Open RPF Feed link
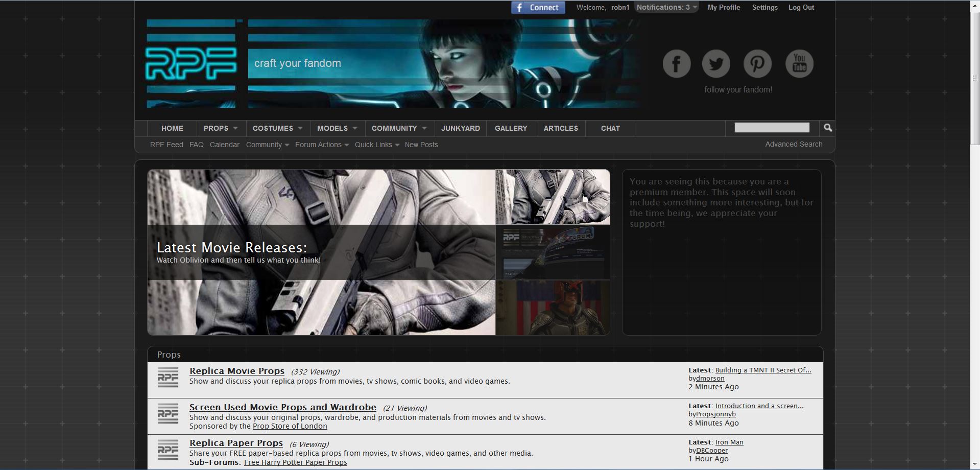 click(166, 145)
